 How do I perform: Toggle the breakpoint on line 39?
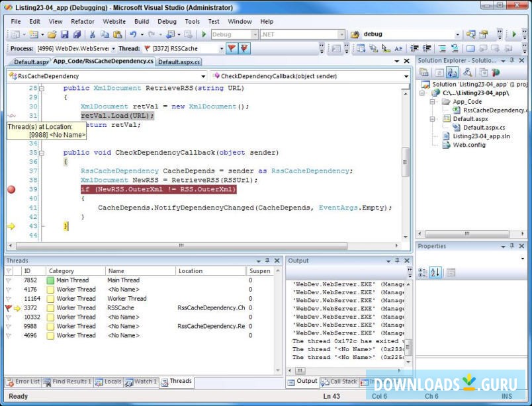(11, 189)
